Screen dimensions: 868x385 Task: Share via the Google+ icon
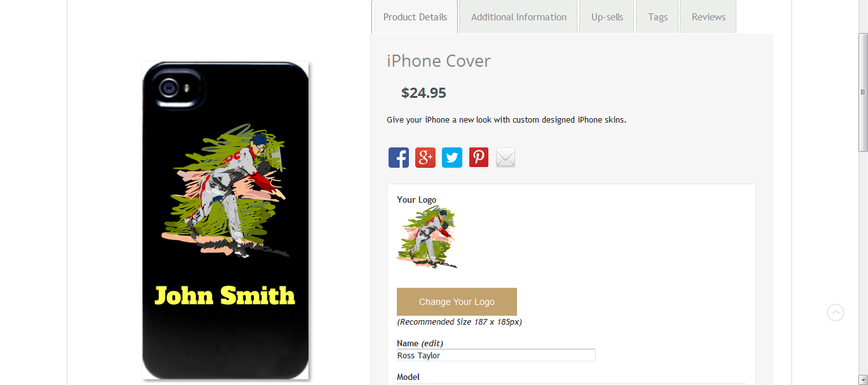425,158
